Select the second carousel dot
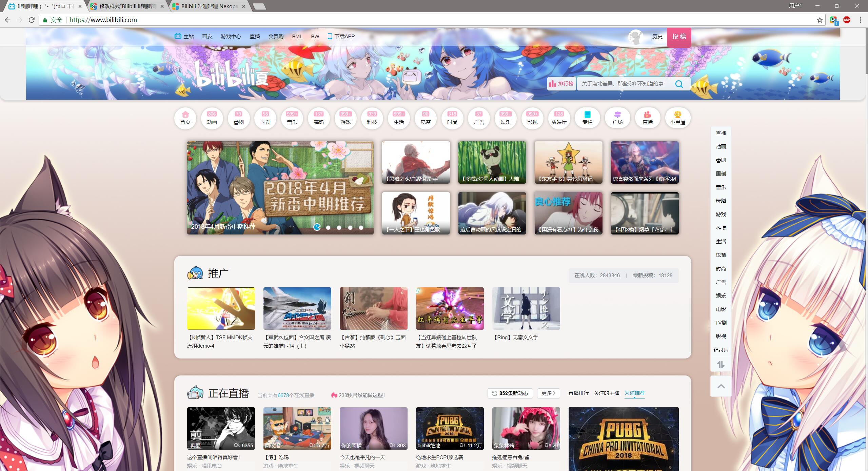 328,227
